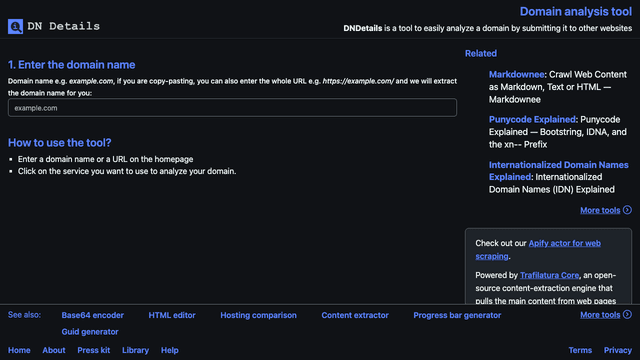Image resolution: width=640 pixels, height=360 pixels.
Task: Open Hosting comparison tool link
Action: [258, 315]
